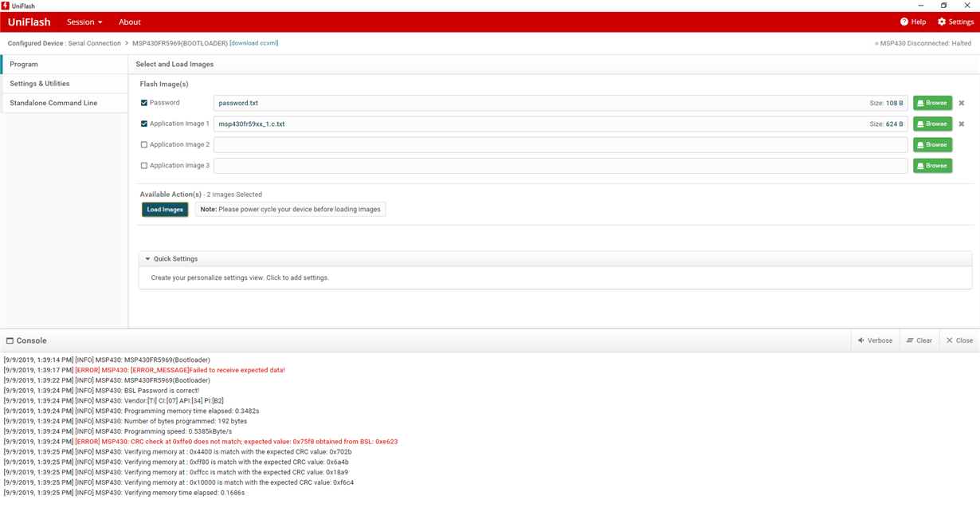Enable the Application Image 3 checkbox
Image resolution: width=980 pixels, height=531 pixels.
click(x=144, y=165)
